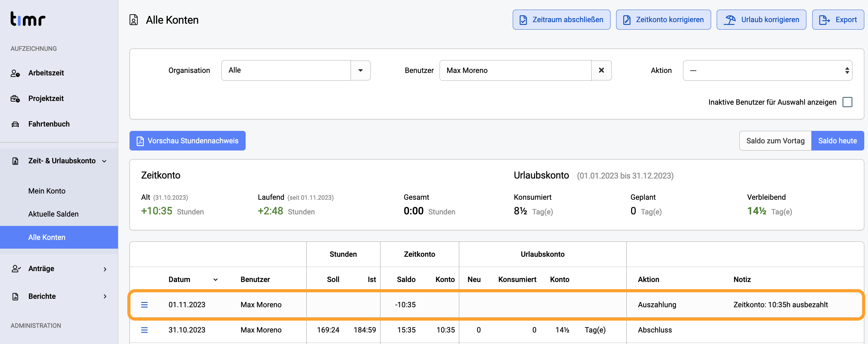Click note 'Zeitkonto: 10:35h ausbezahlt'
This screenshot has height=344, width=868.
pos(781,305)
